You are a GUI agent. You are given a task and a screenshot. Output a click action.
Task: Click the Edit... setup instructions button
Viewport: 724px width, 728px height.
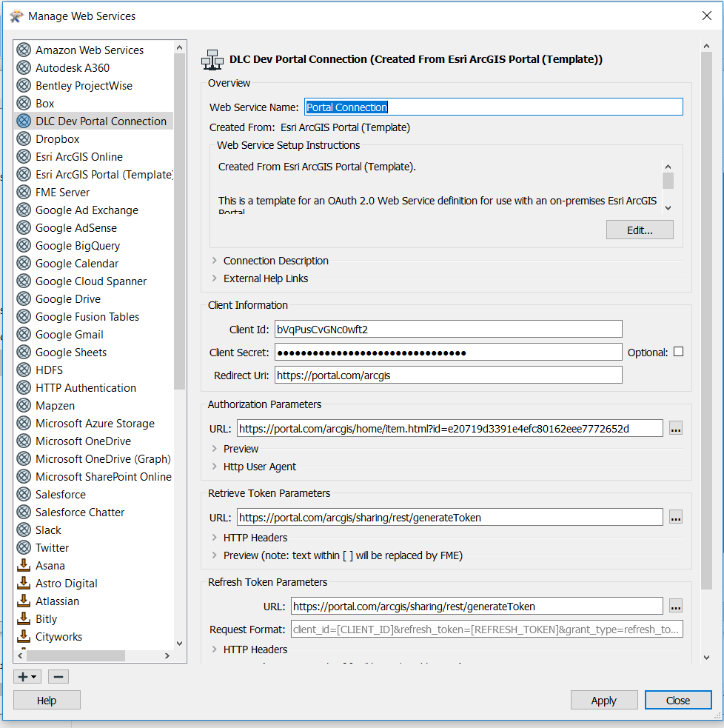click(x=640, y=230)
